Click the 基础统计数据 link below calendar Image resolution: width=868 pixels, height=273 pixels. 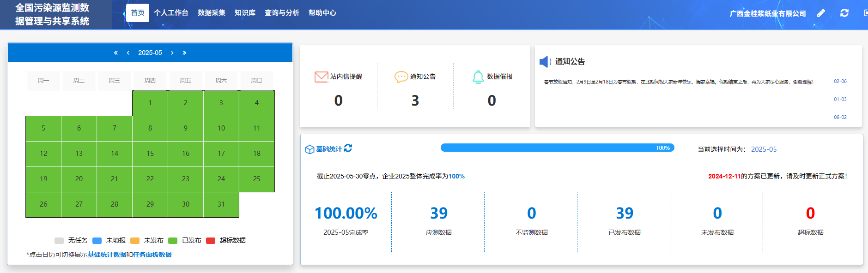[x=107, y=255]
